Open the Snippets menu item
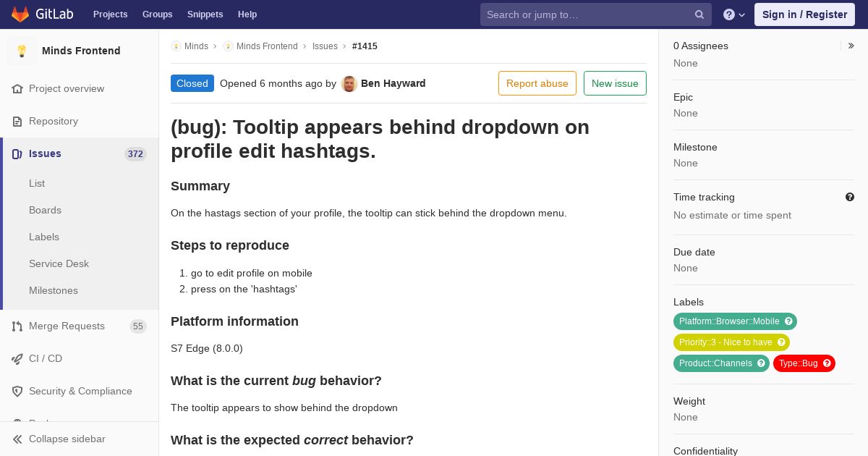 [205, 14]
